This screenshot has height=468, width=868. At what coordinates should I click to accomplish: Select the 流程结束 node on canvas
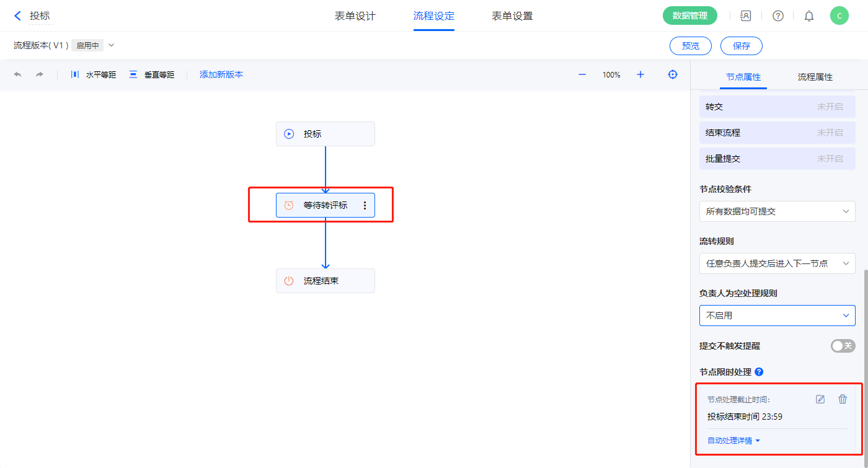coord(325,281)
